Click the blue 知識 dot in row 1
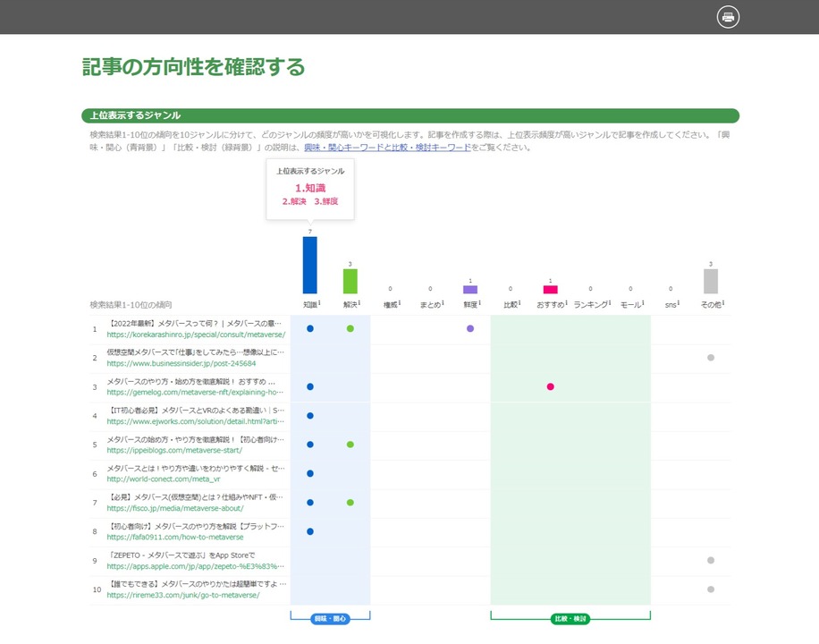 [x=310, y=329]
